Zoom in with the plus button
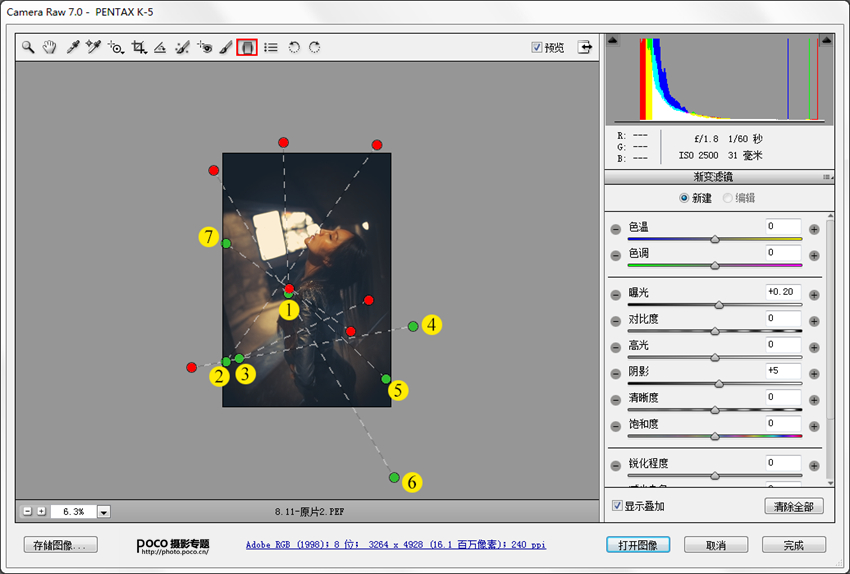850x574 pixels. point(41,511)
